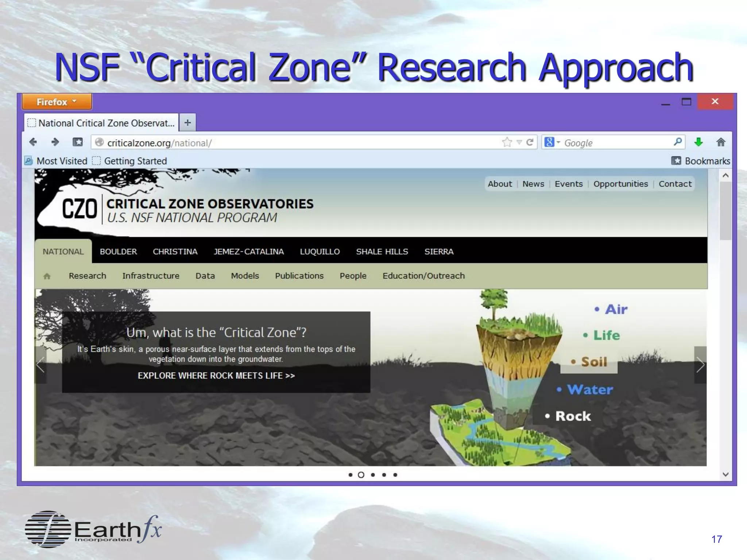Switch to the SIERRA observatory tab

[x=439, y=252]
